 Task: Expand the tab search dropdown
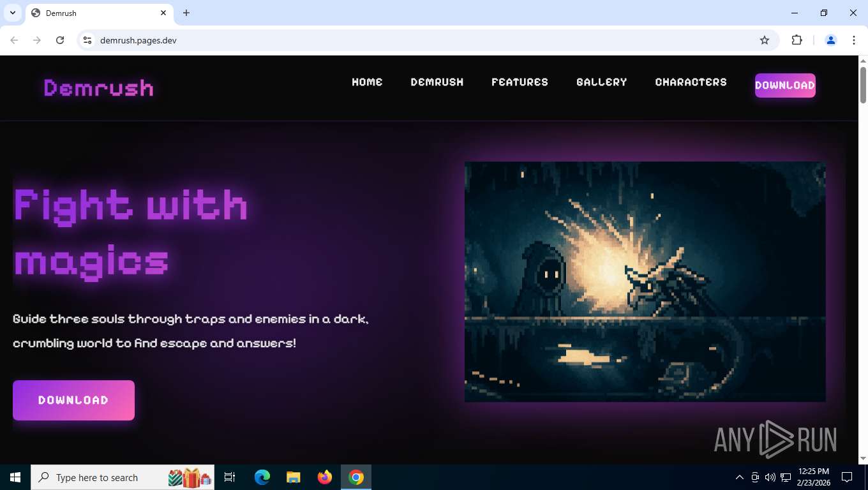pos(13,13)
